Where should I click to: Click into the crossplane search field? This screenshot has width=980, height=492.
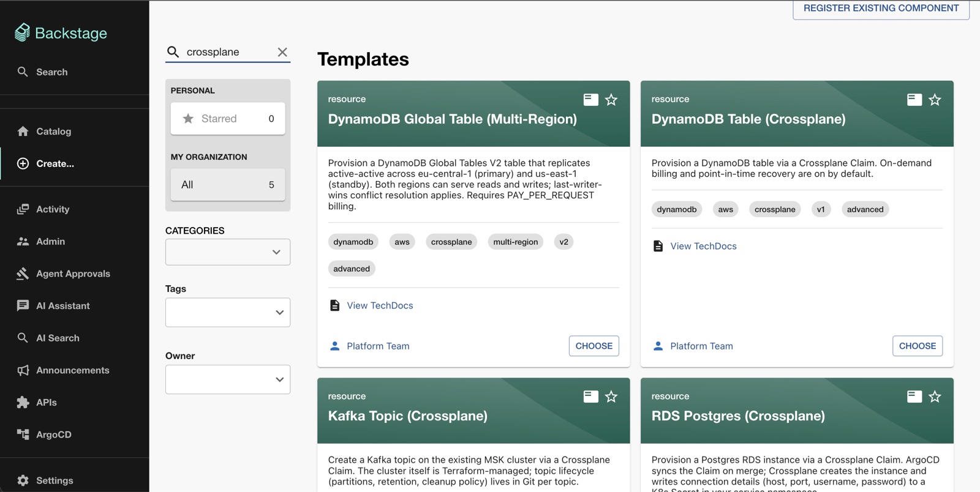click(x=228, y=52)
